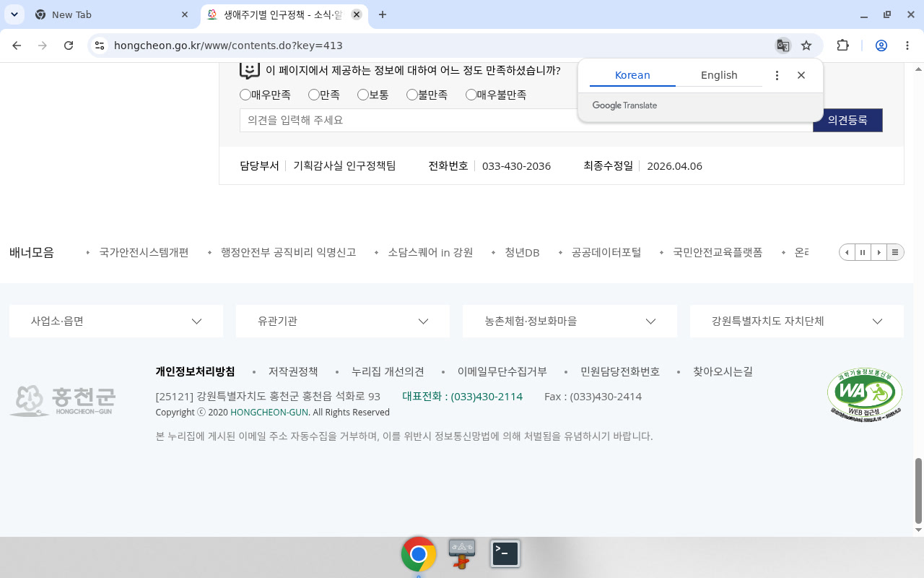Screen dimensions: 924x578
Task: Click the WA web accessibility badge
Action: [x=864, y=394]
